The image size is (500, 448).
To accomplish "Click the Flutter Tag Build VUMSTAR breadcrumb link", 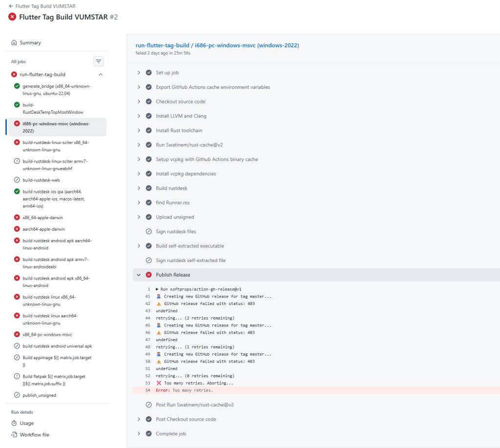I will pos(45,6).
